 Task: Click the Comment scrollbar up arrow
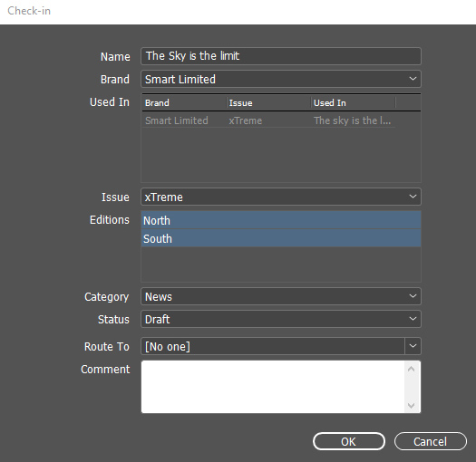click(x=412, y=369)
